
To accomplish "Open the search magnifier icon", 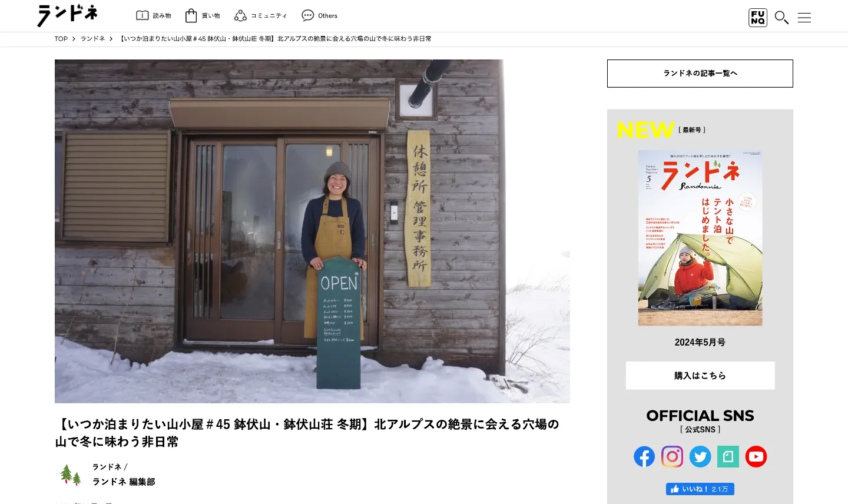I will pos(781,17).
